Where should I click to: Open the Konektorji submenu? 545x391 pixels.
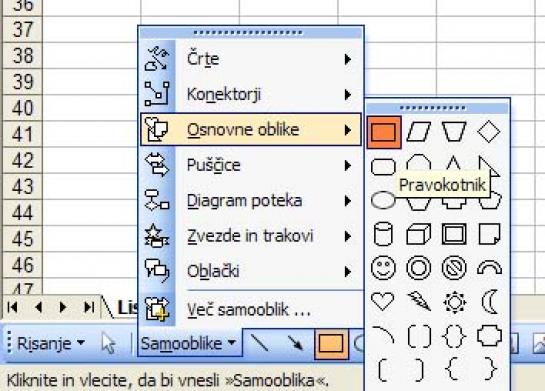pyautogui.click(x=251, y=95)
